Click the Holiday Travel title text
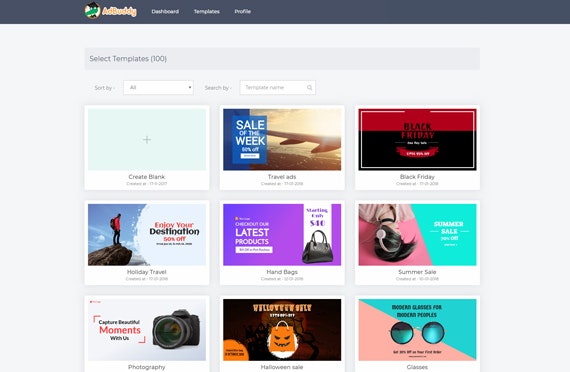The height and width of the screenshot is (372, 570). (147, 272)
